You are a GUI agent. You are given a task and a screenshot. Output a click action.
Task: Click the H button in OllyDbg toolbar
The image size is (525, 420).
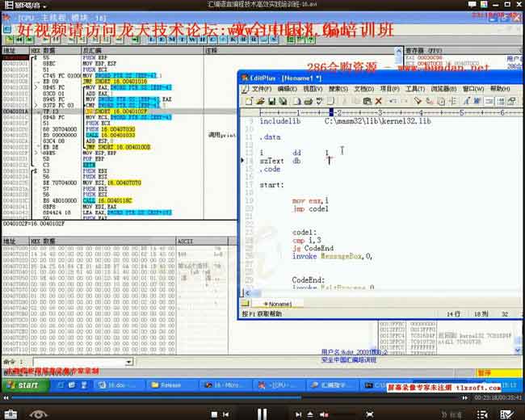[202, 40]
